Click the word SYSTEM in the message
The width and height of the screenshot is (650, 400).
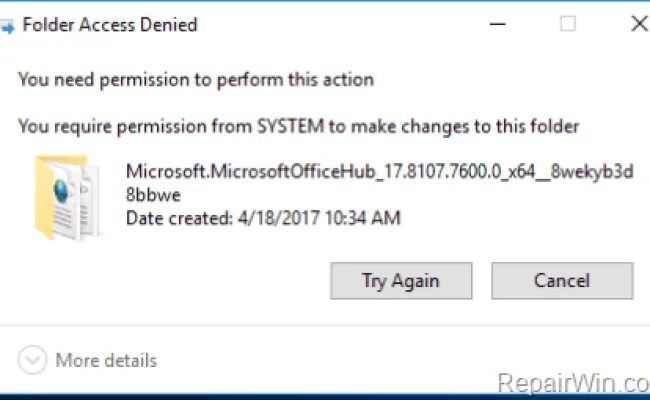[291, 126]
